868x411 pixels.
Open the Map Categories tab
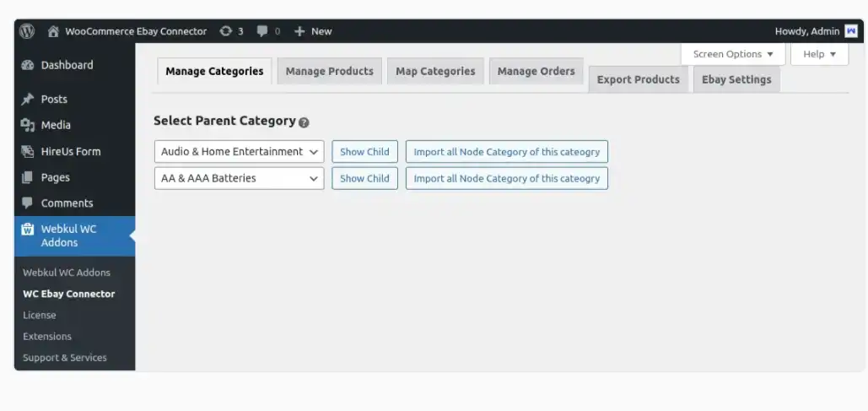coord(435,71)
